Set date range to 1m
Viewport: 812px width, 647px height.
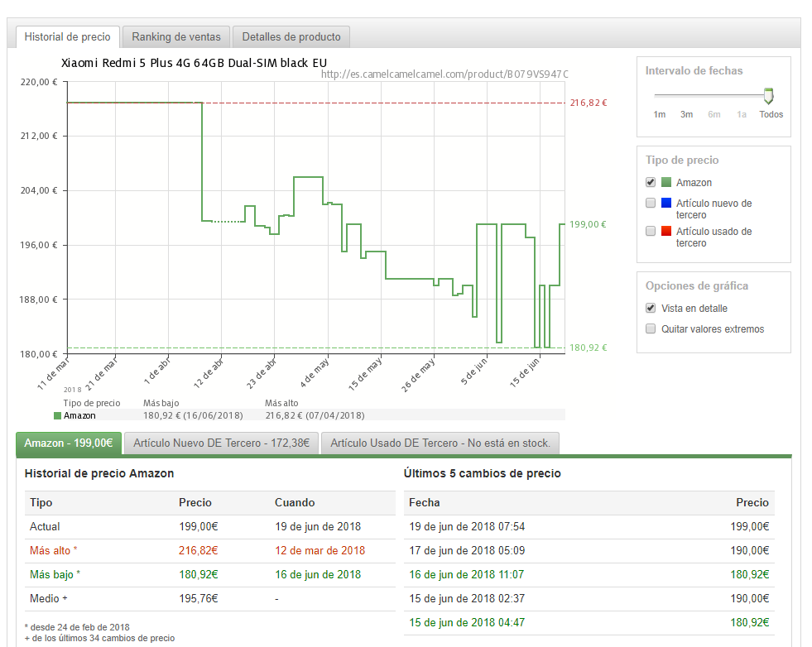click(659, 114)
